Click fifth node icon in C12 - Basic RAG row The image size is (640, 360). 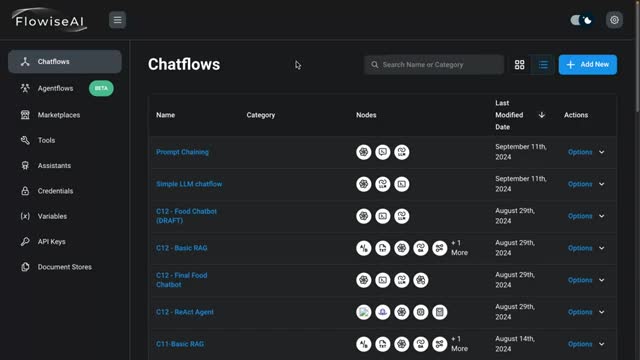tap(440, 248)
